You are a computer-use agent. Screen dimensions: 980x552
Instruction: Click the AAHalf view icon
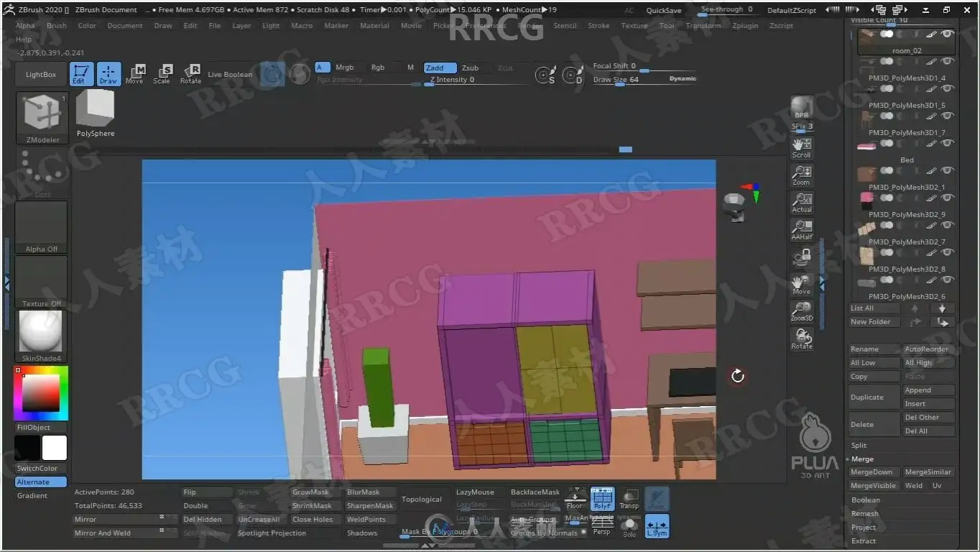click(802, 230)
